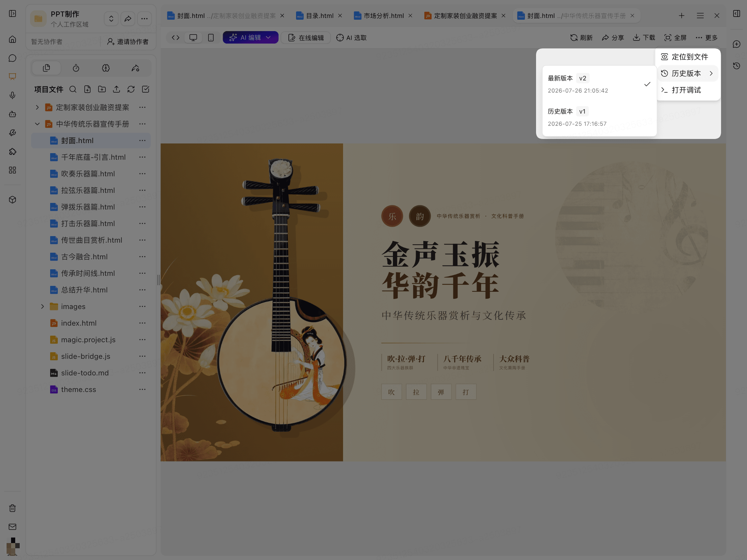Image resolution: width=747 pixels, height=560 pixels.
Task: Add a new tab with plus icon
Action: (682, 16)
